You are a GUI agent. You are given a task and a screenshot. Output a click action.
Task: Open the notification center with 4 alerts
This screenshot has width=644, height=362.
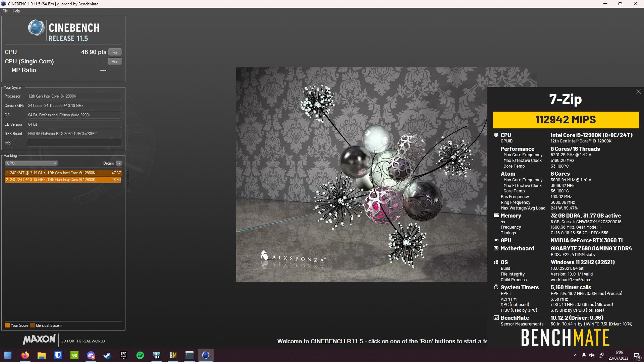tap(637, 356)
